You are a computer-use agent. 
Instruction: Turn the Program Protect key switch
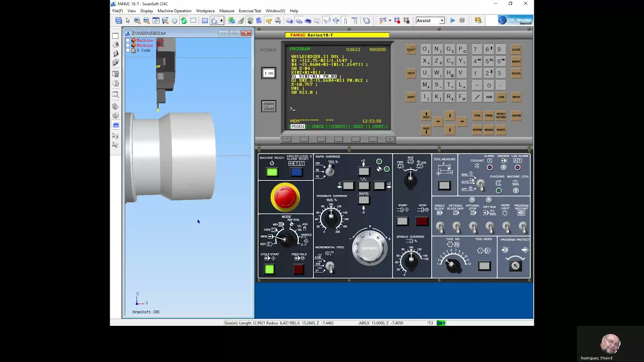pyautogui.click(x=515, y=265)
